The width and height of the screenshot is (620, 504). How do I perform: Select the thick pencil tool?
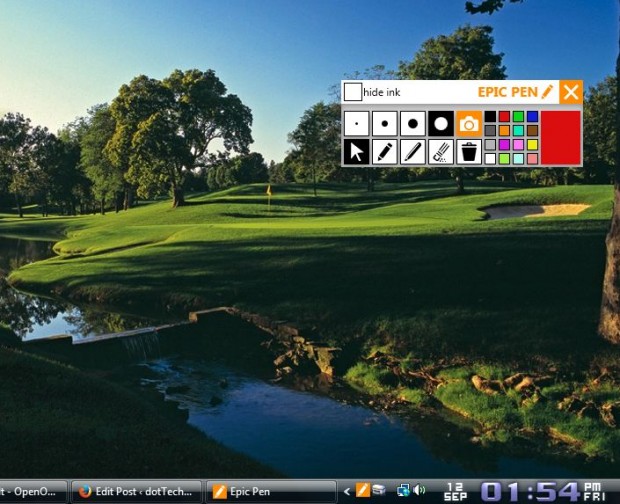click(384, 151)
